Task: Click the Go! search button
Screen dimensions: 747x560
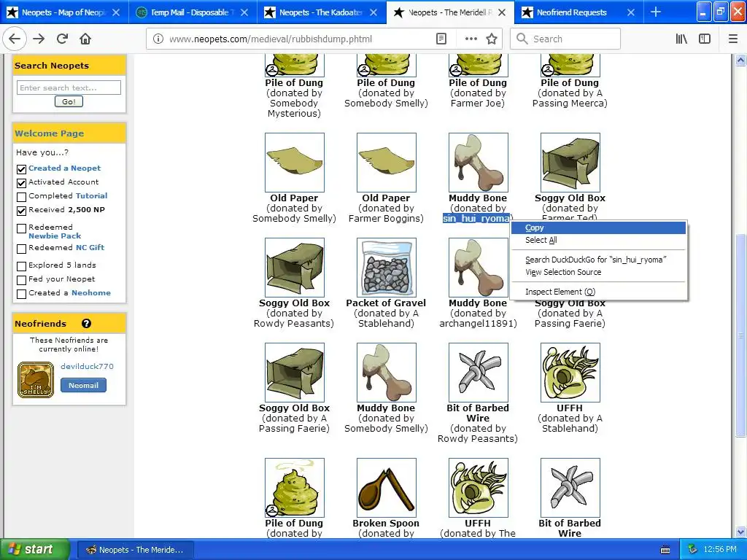Action: coord(69,101)
